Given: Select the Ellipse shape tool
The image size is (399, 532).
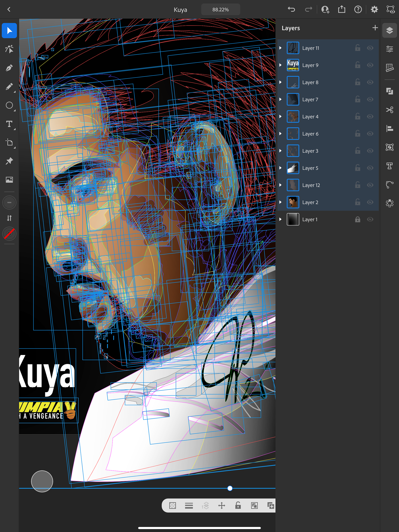Looking at the screenshot, I should 9,105.
